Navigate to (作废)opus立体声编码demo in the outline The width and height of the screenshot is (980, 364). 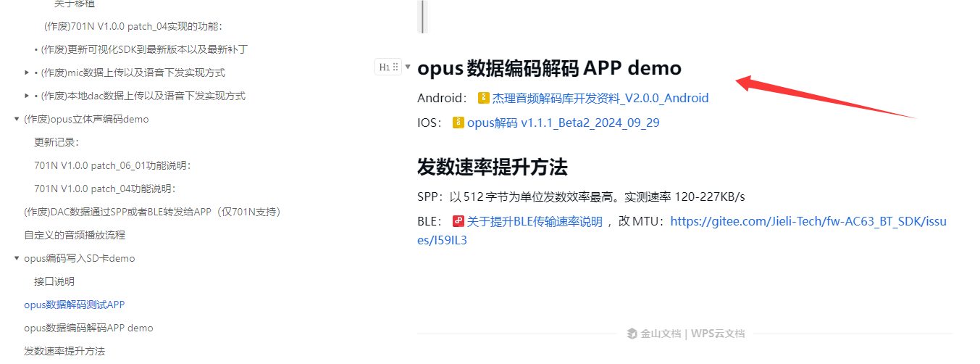(86, 119)
